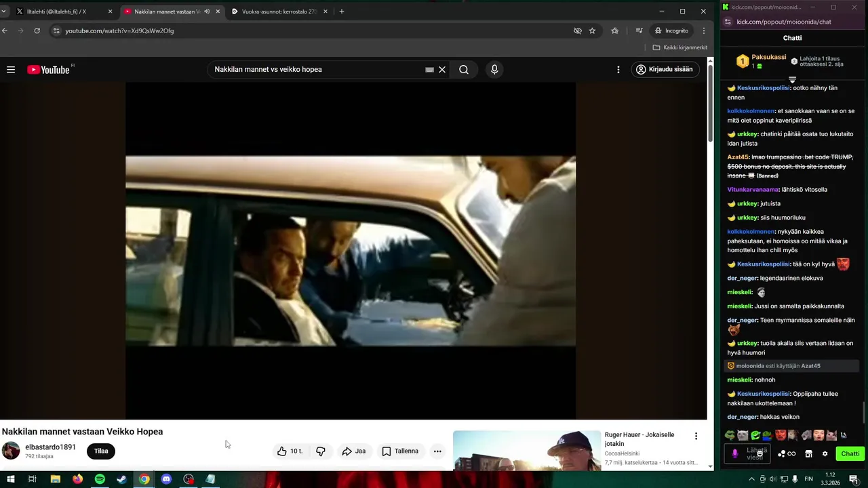Open the elbastardo1891 channel name link

[50, 447]
